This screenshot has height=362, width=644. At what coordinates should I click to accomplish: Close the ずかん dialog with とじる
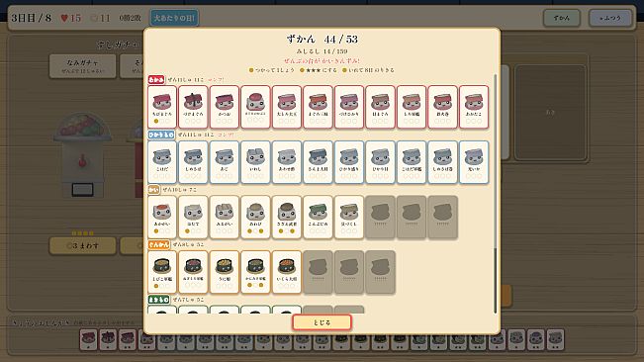pos(322,322)
